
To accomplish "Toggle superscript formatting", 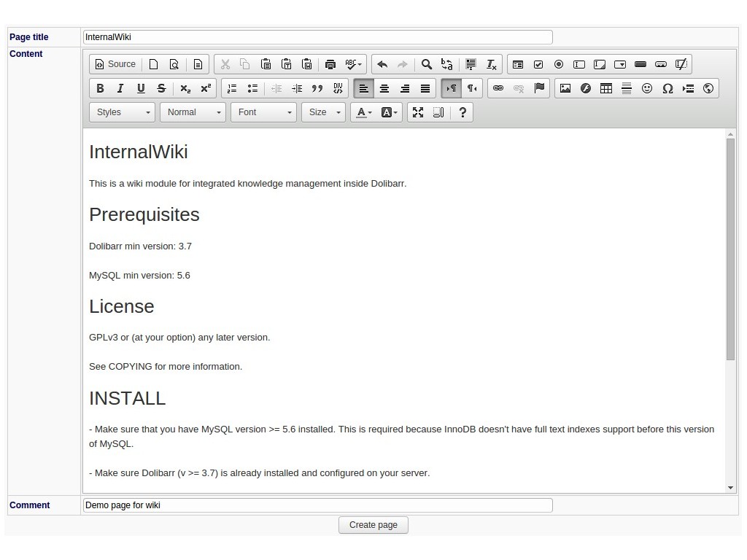I will 206,88.
